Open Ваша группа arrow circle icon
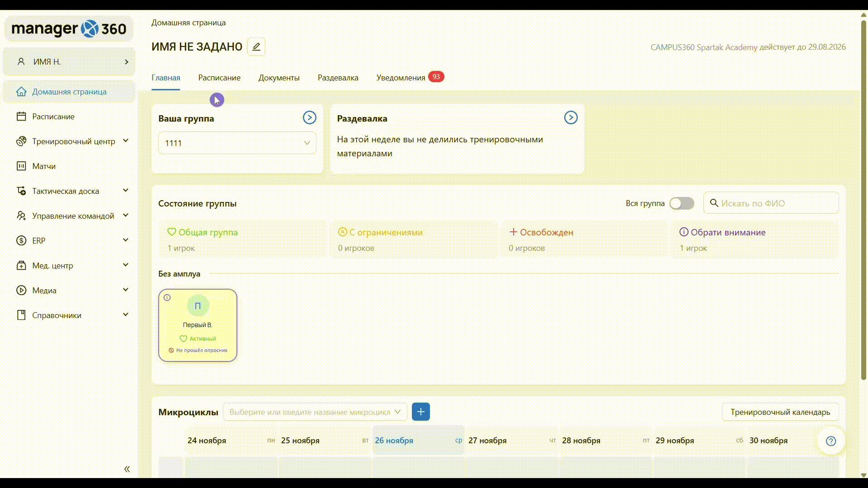 click(309, 118)
